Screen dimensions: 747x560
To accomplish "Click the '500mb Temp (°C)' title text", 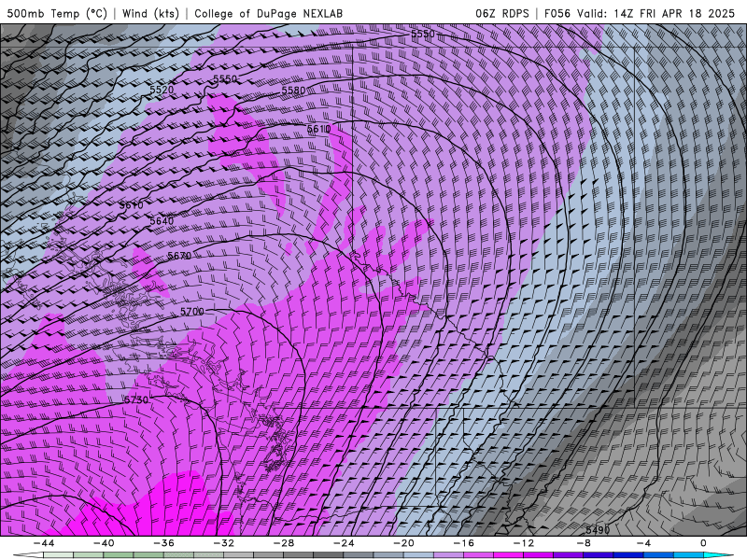I will 57,13.
